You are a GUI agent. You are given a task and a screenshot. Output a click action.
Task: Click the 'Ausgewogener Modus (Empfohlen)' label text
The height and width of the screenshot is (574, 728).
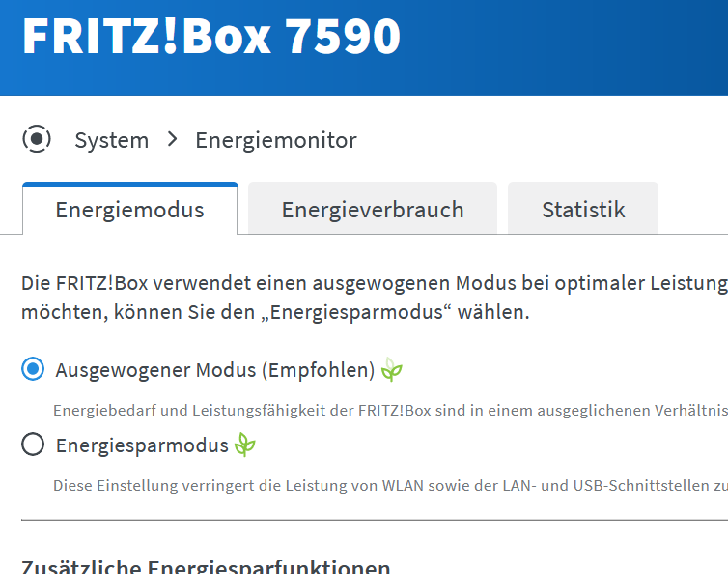[215, 370]
